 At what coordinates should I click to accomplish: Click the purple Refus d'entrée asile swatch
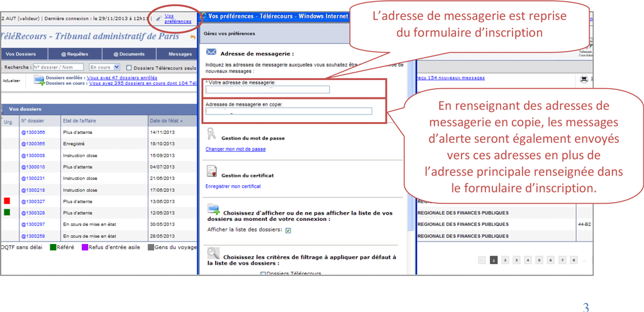(85, 247)
